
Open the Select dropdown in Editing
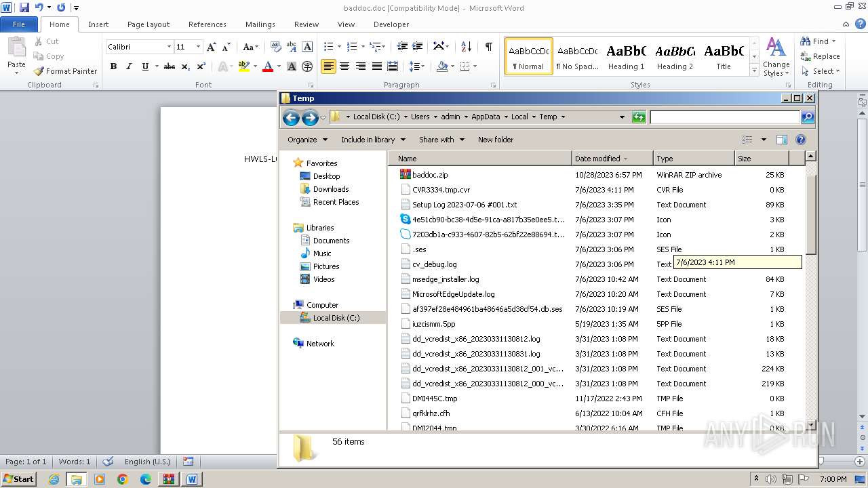[x=820, y=71]
